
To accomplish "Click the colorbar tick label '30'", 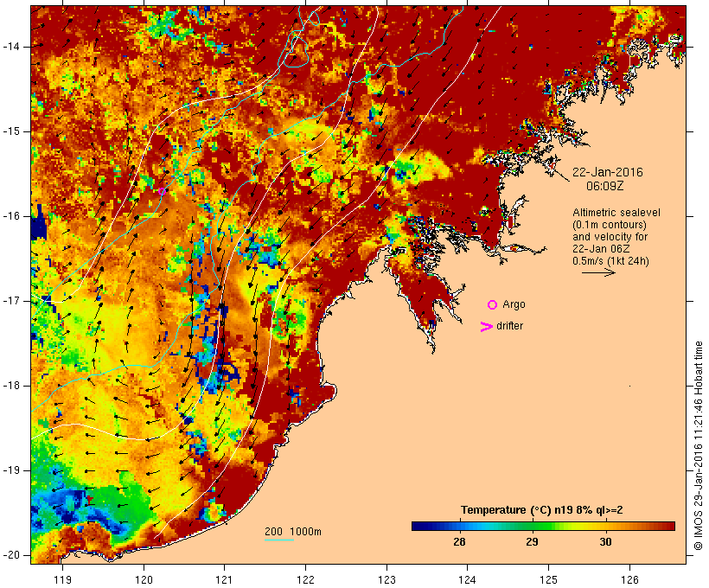I will [x=605, y=542].
